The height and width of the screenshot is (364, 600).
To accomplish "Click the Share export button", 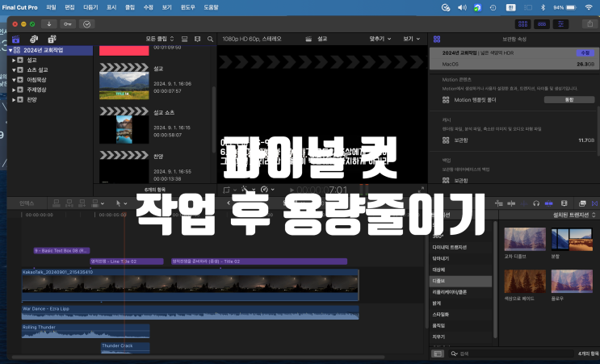I will [590, 24].
